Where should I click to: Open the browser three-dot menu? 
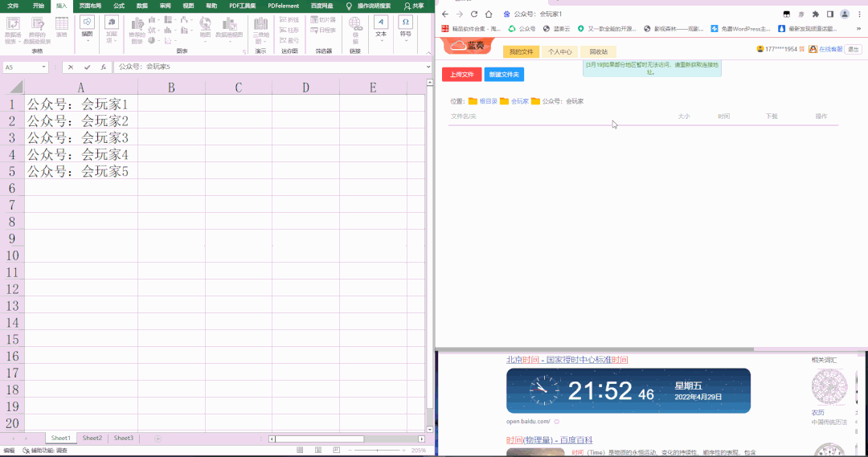pos(859,14)
